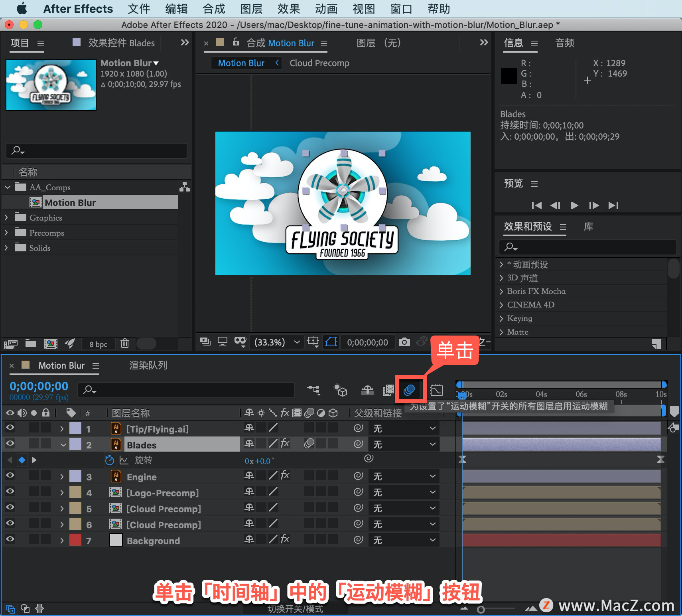Create a new composition from Project panel

click(50, 343)
